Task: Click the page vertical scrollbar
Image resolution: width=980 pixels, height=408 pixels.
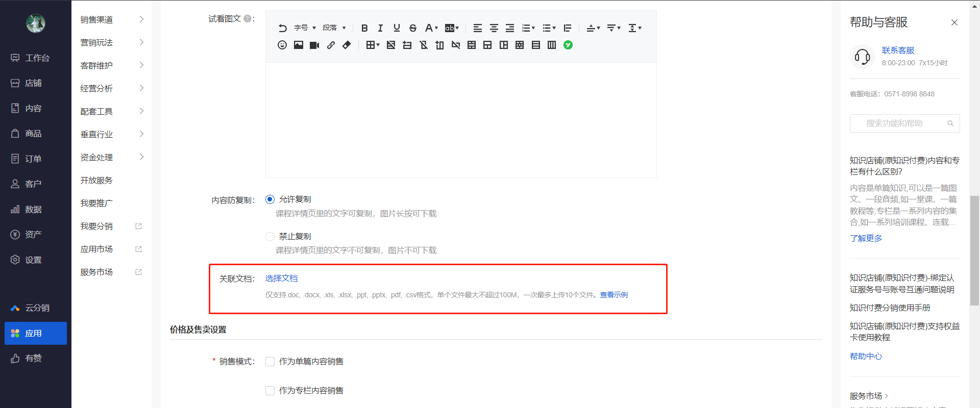Action: pos(974,250)
